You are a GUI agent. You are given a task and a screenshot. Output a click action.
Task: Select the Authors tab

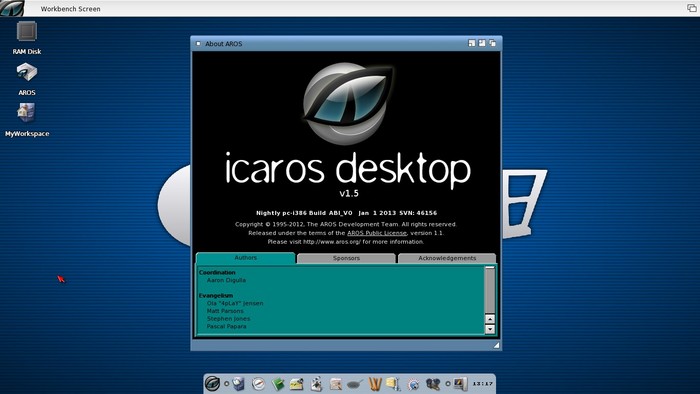(246, 258)
